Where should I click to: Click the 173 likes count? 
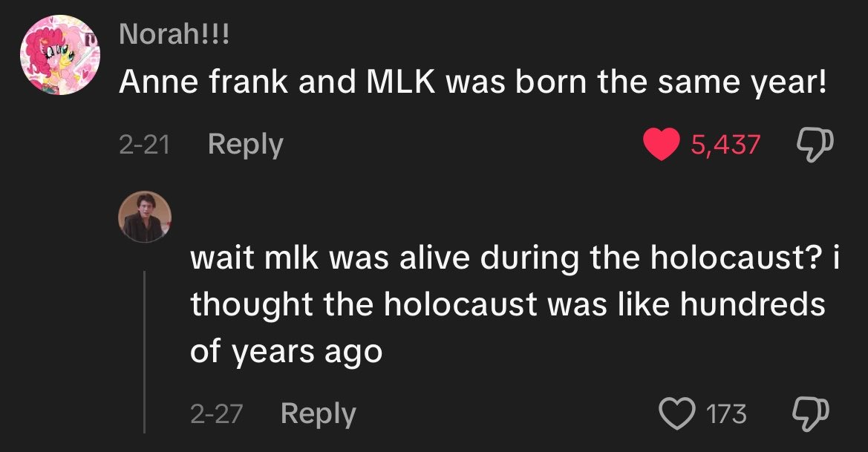tap(727, 413)
